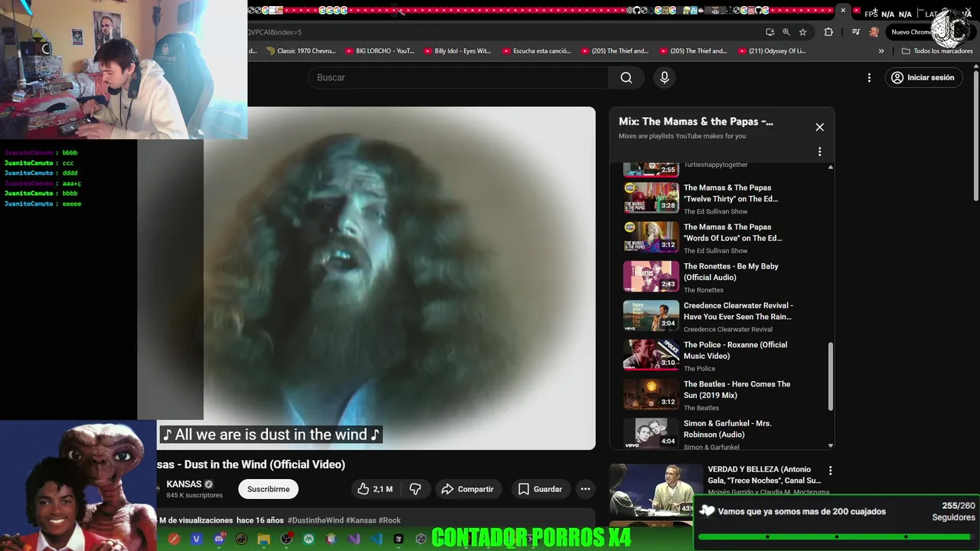Open VS Code blue icon in taskbar
The image size is (980, 551).
(376, 539)
